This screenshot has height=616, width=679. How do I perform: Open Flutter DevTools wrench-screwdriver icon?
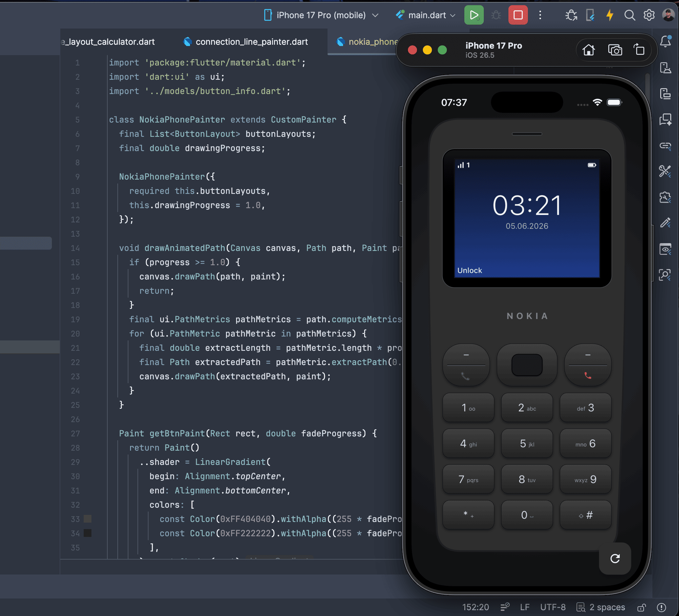tap(665, 171)
